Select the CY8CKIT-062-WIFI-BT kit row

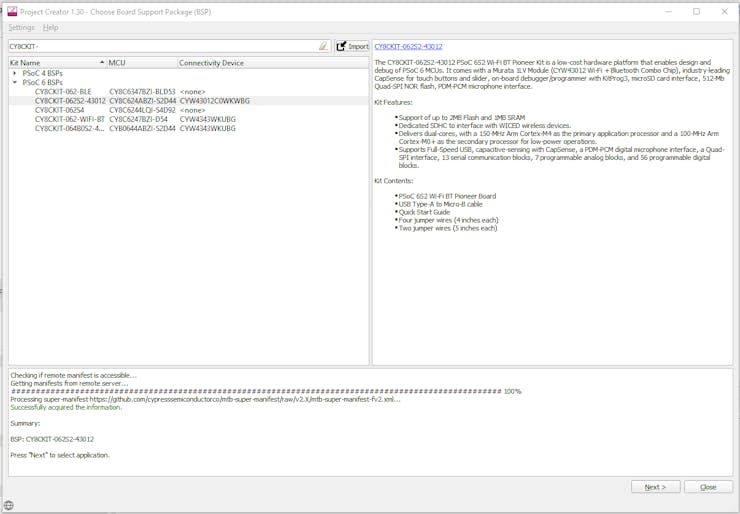(x=189, y=119)
